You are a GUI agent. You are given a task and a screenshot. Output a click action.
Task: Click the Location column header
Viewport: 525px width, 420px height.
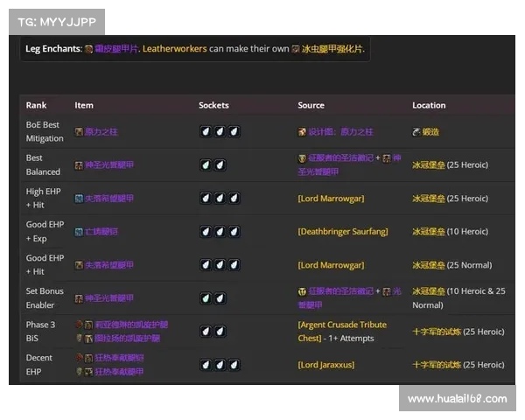(429, 105)
